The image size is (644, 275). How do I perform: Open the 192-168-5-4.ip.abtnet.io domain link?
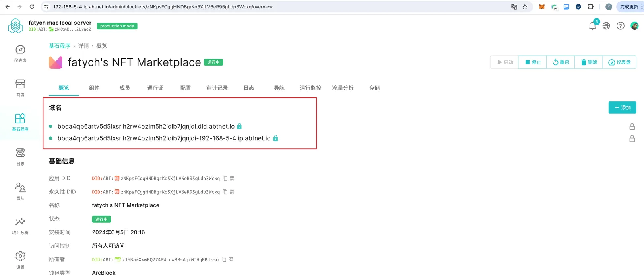[164, 138]
